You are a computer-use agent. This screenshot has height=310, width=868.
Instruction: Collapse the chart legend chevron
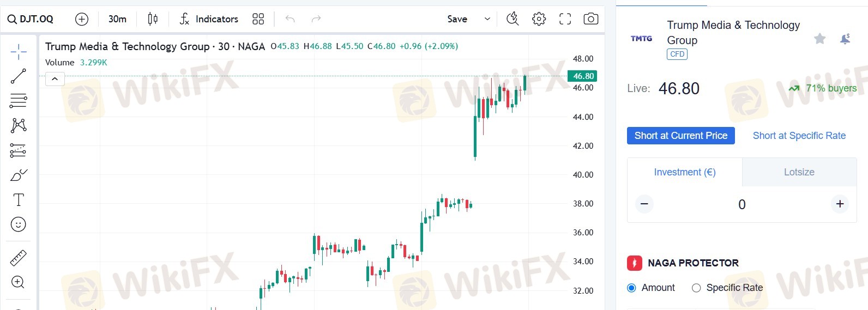[55, 80]
